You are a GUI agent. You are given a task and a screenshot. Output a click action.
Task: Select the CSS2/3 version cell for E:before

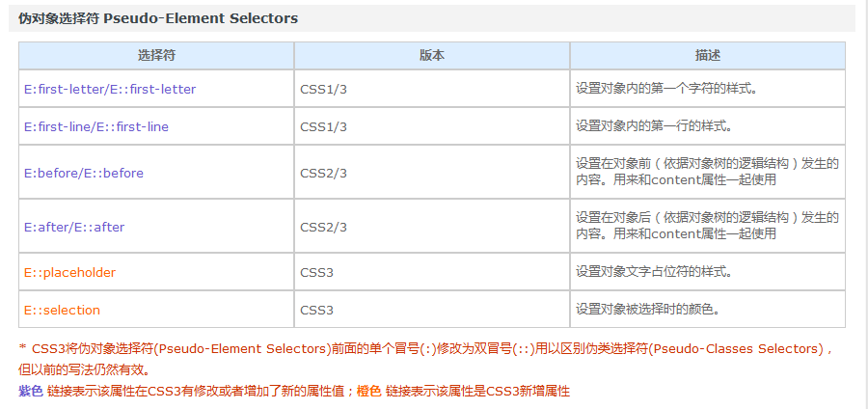click(432, 173)
